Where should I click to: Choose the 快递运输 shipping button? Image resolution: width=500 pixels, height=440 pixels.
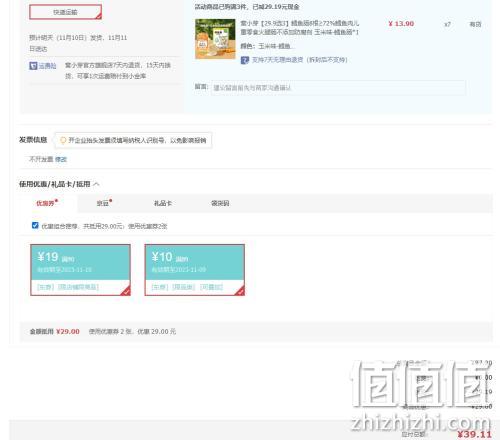66,12
